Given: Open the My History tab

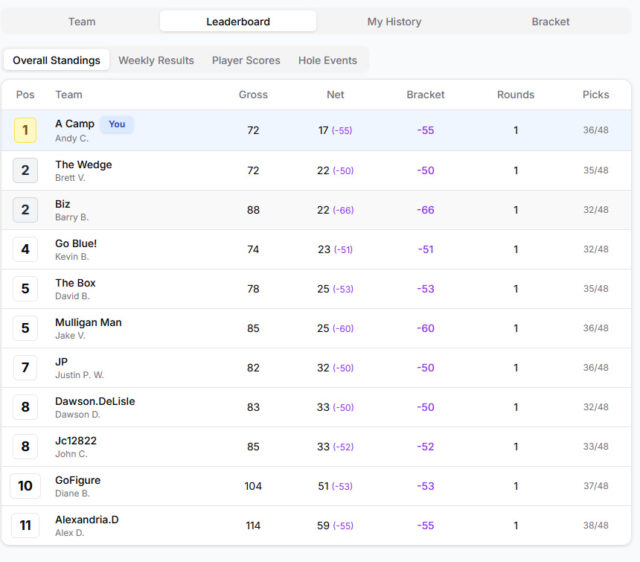Looking at the screenshot, I should pos(394,21).
